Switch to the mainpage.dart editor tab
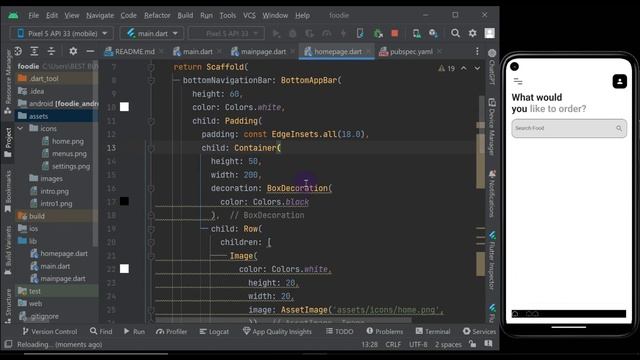This screenshot has height=360, width=640. click(262, 51)
